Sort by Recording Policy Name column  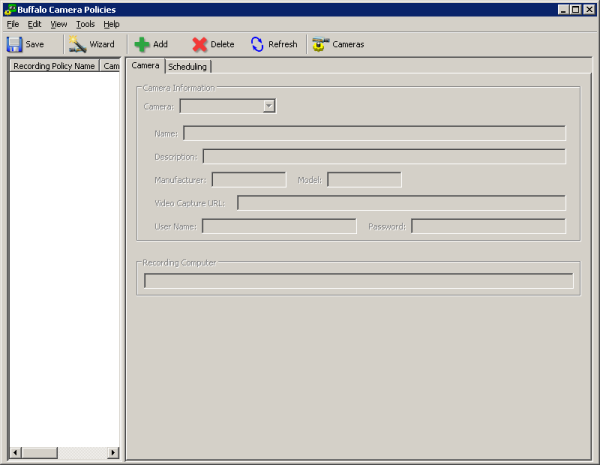54,66
